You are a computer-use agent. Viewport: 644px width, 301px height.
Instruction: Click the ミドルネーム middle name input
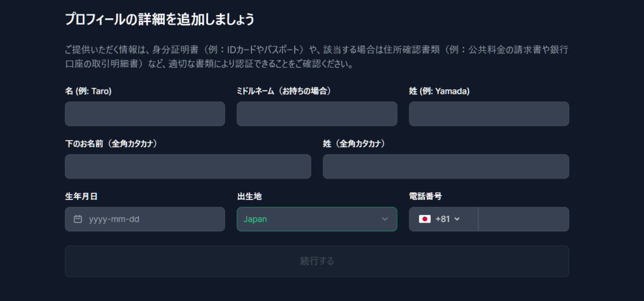[x=316, y=114]
